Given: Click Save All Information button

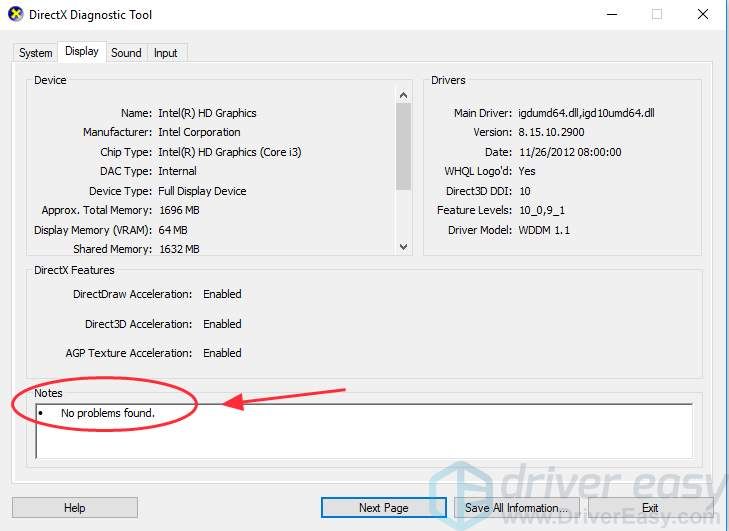Looking at the screenshot, I should (x=517, y=508).
